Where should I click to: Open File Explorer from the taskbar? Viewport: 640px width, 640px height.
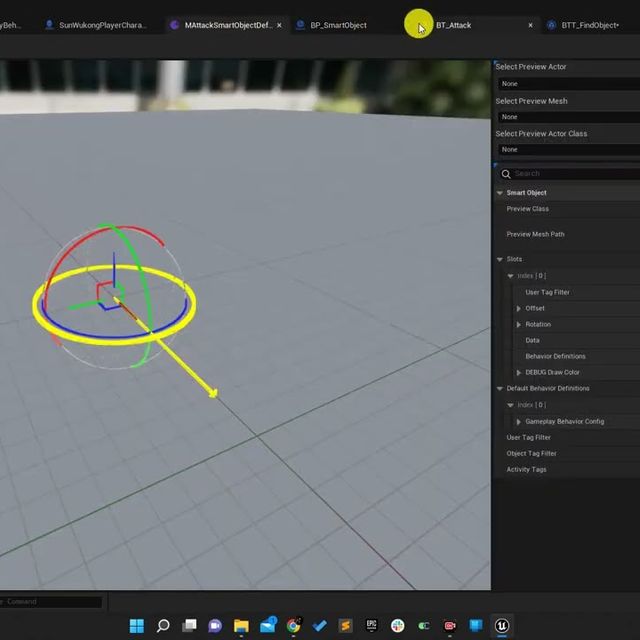241,625
